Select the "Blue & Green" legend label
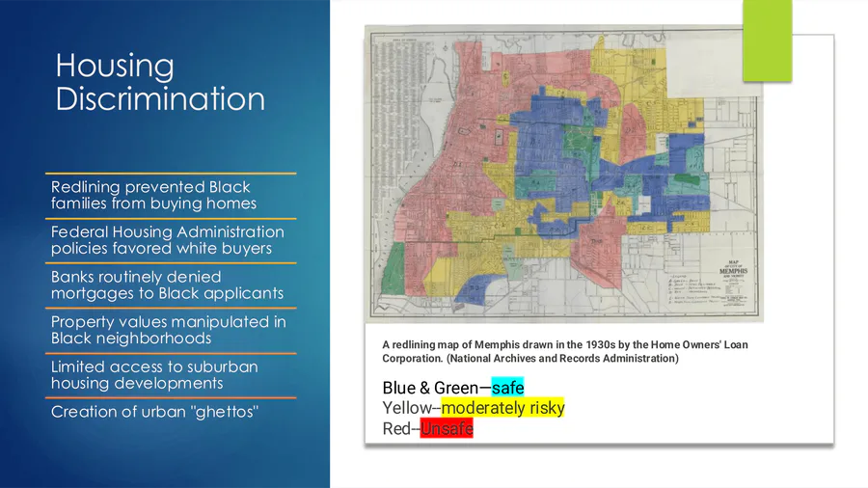 (x=430, y=388)
